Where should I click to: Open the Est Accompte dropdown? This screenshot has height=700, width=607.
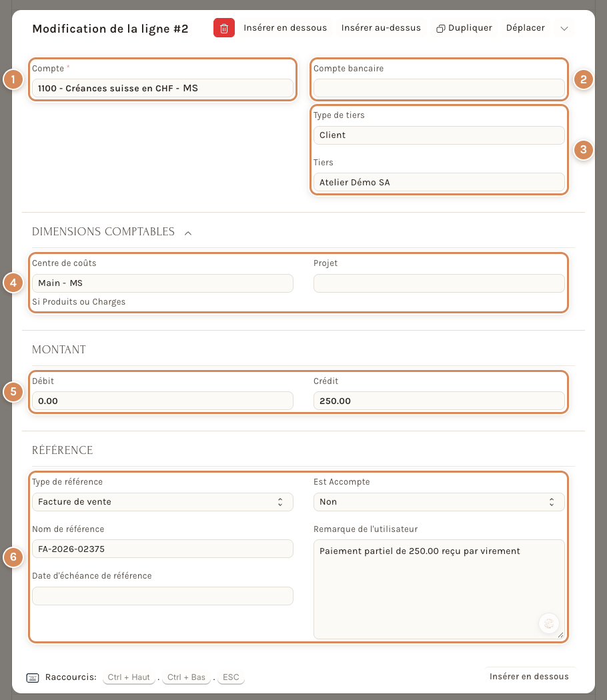[x=439, y=502]
